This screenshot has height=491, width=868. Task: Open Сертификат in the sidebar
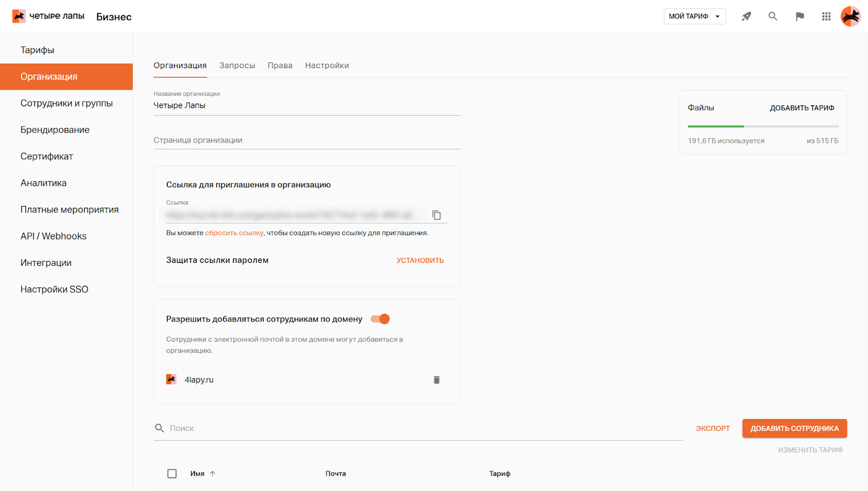click(67, 157)
